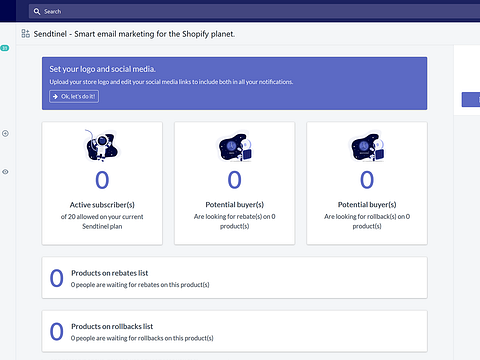This screenshot has height=360, width=480.
Task: Click the astronaut illustration in Active subscribers card
Action: tap(102, 146)
